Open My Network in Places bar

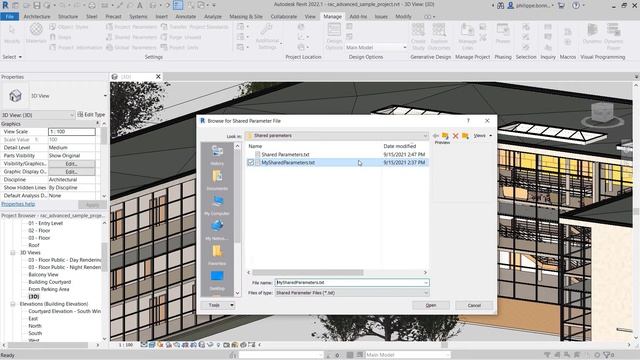coord(217,230)
